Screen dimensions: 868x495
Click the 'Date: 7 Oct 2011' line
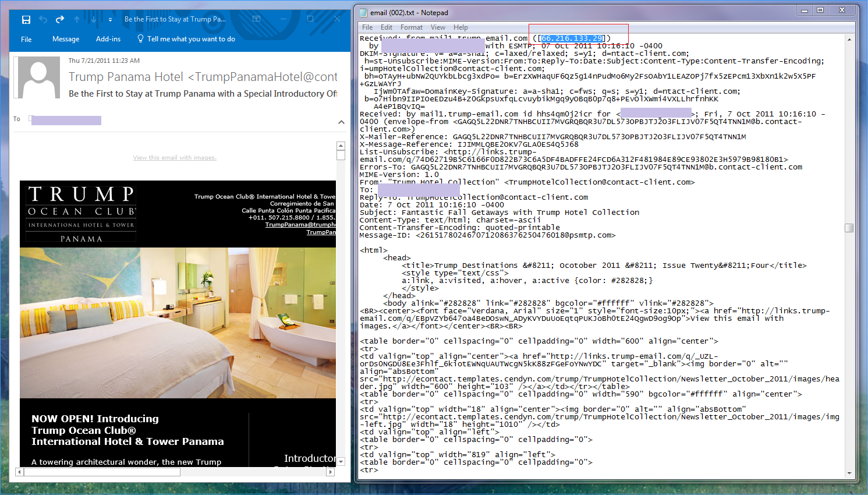coord(432,205)
